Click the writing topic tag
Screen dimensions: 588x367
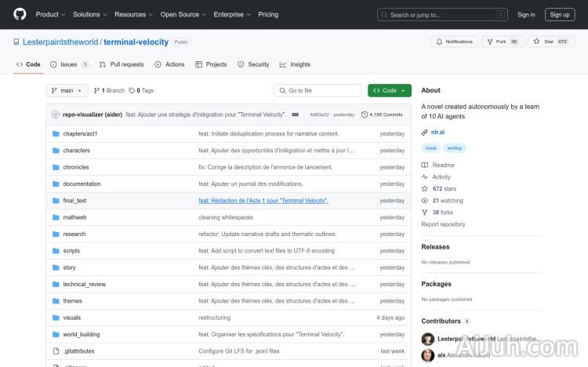coord(455,147)
